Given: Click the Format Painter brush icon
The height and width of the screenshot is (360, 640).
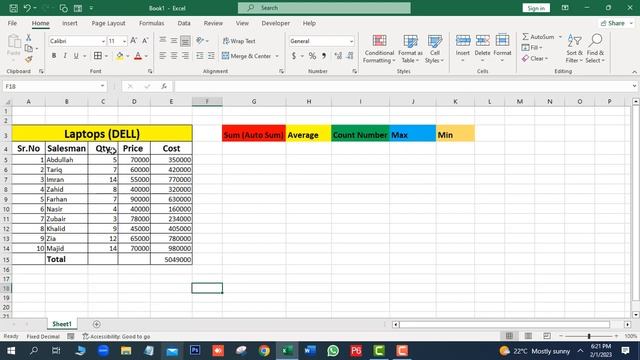Looking at the screenshot, I should (29, 60).
